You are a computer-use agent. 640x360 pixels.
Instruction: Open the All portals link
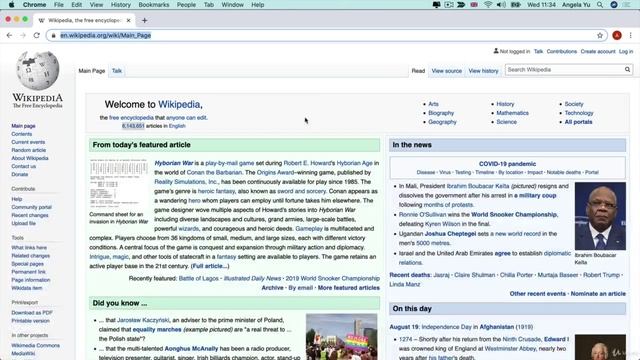tap(578, 122)
